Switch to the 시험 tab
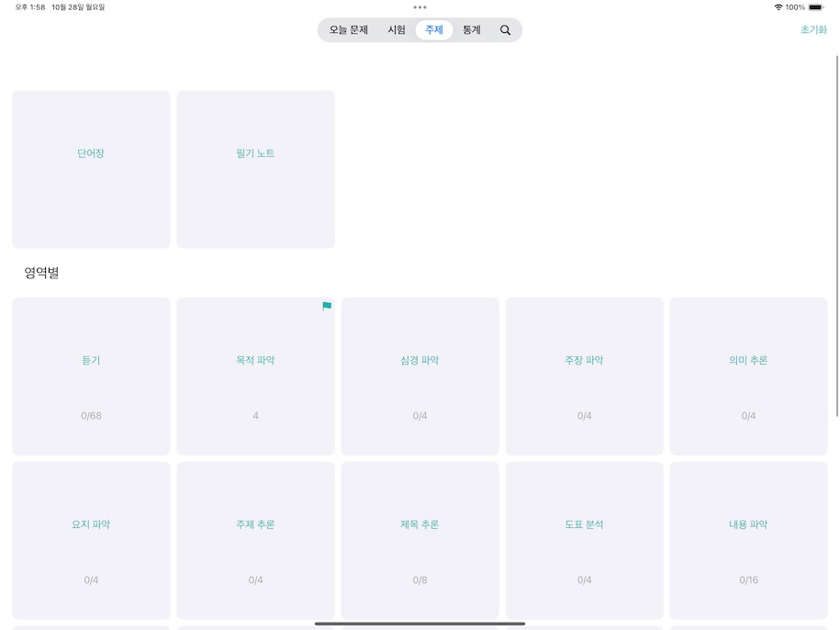The width and height of the screenshot is (840, 630). pyautogui.click(x=397, y=30)
